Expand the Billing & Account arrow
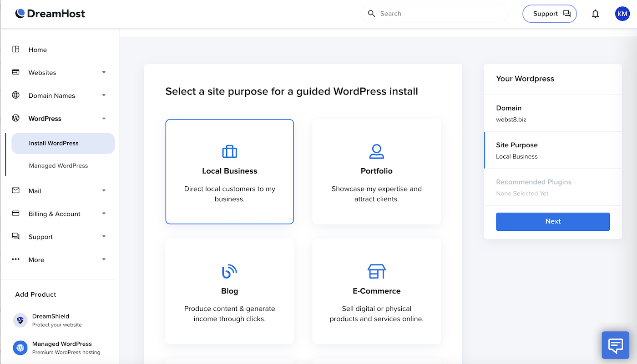637x364 pixels. tap(104, 214)
